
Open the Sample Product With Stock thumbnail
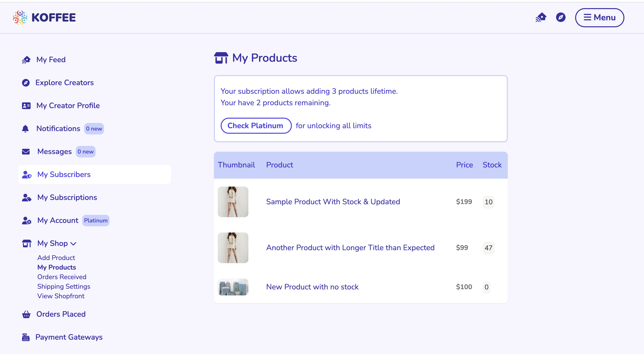[x=233, y=202]
